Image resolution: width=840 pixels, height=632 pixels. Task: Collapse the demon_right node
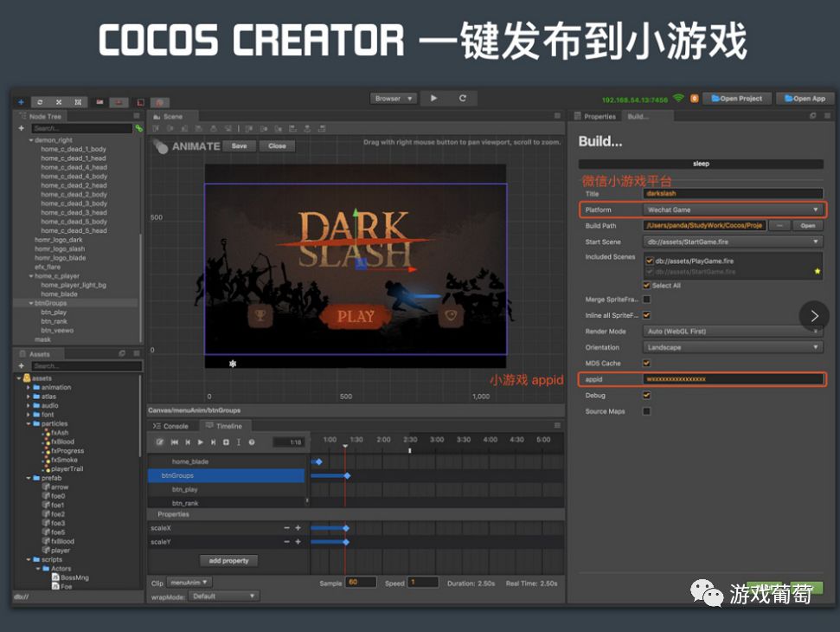[x=31, y=140]
